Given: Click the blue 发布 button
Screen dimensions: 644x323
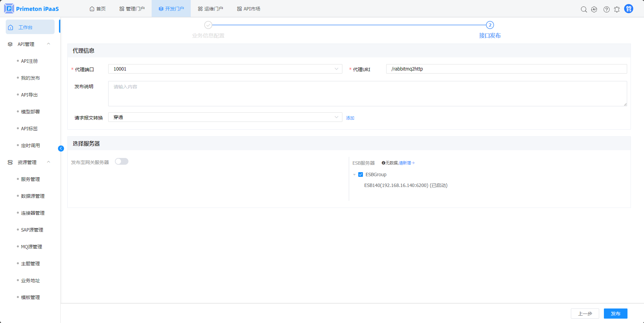Looking at the screenshot, I should point(615,314).
